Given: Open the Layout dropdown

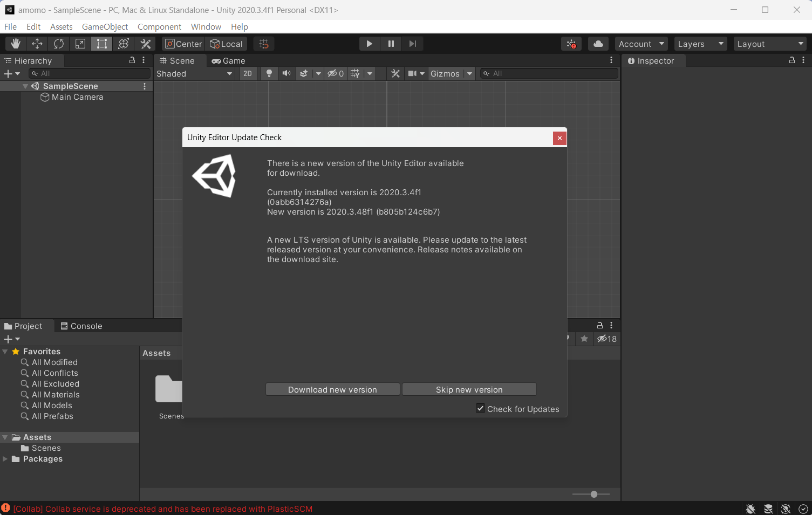Looking at the screenshot, I should (770, 44).
